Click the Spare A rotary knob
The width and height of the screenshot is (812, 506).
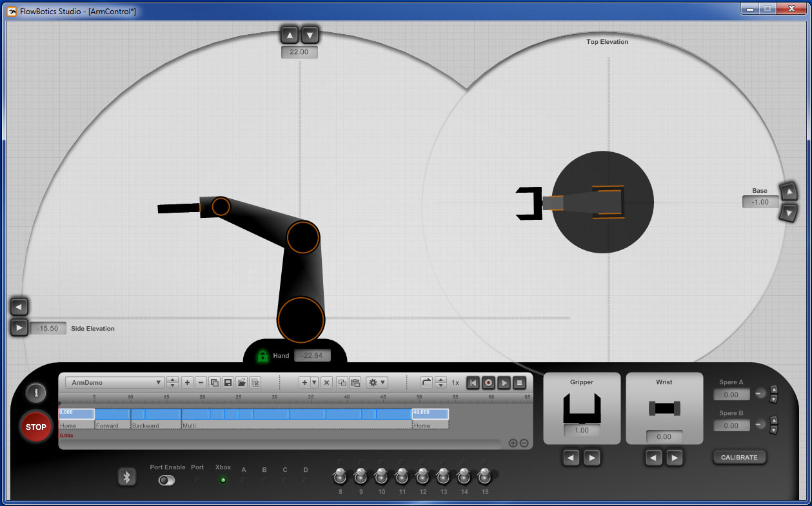[760, 393]
